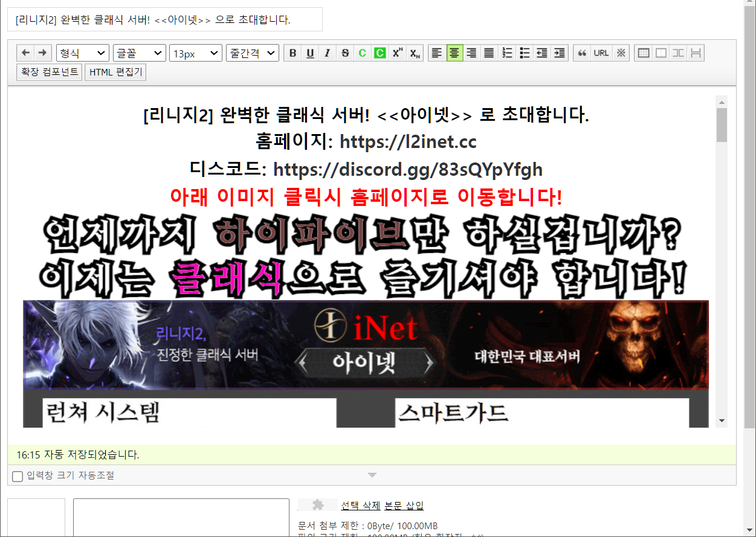Viewport: 756px width, 537px height.
Task: Open the green text color picker
Action: 362,53
